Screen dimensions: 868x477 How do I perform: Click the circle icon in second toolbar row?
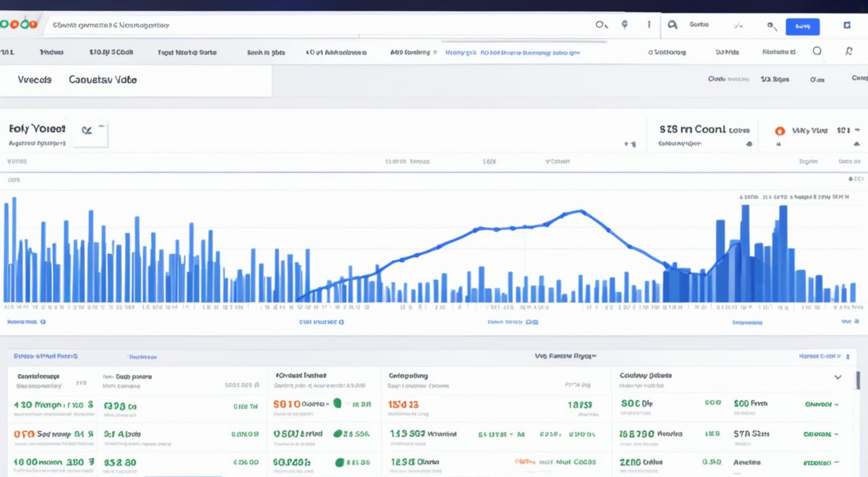[817, 51]
